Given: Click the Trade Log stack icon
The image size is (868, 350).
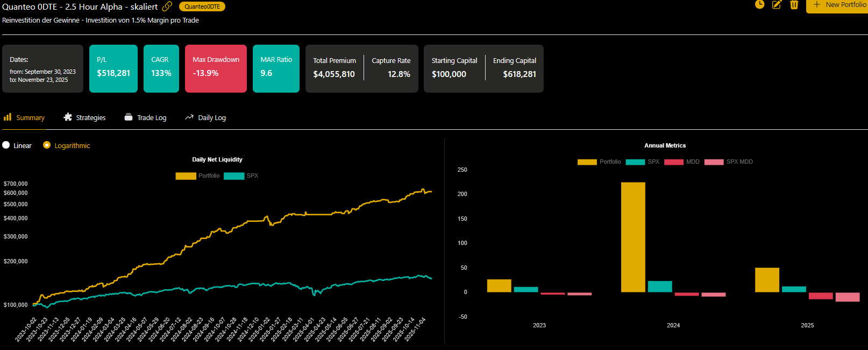Looking at the screenshot, I should 129,117.
